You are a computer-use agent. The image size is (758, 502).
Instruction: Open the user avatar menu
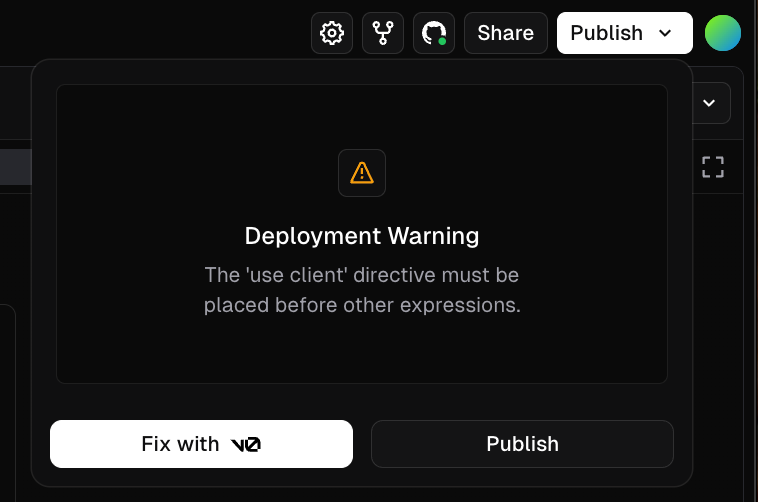pos(723,33)
